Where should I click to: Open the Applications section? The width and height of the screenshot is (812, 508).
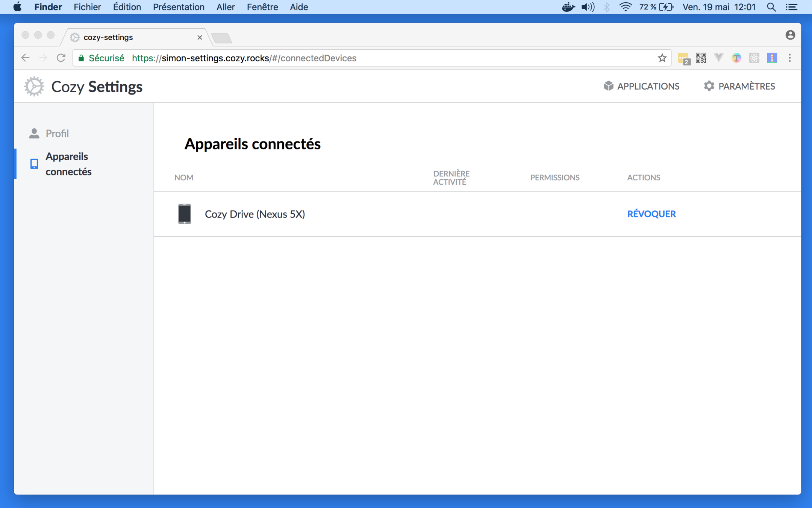[641, 86]
